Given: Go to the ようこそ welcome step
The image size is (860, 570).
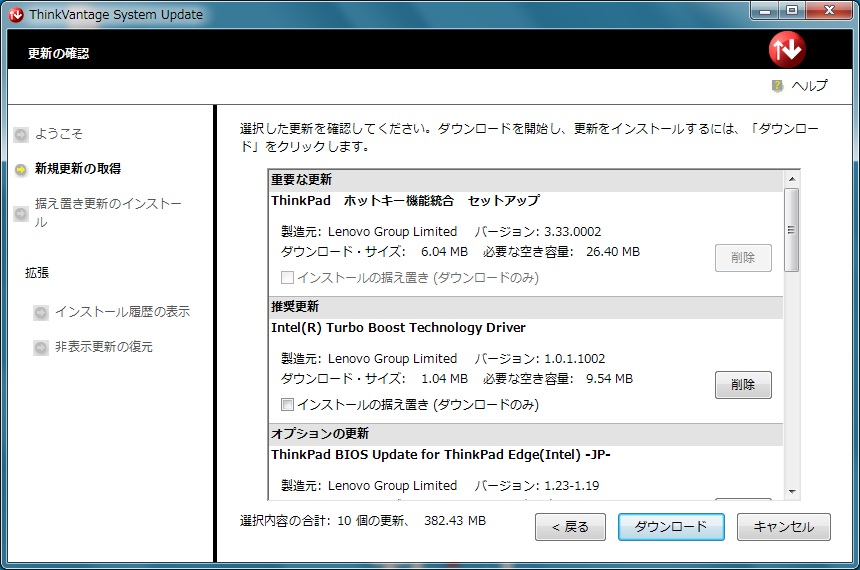Looking at the screenshot, I should point(59,134).
